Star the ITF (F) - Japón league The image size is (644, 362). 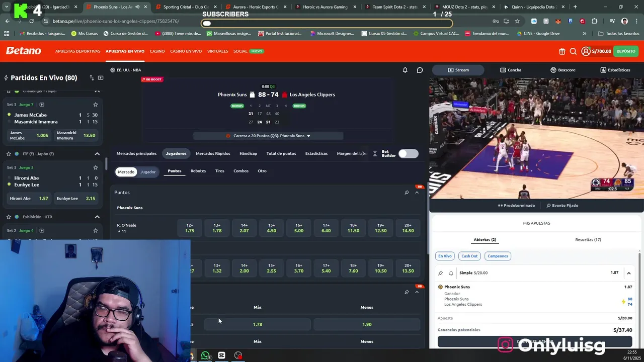coord(9,154)
